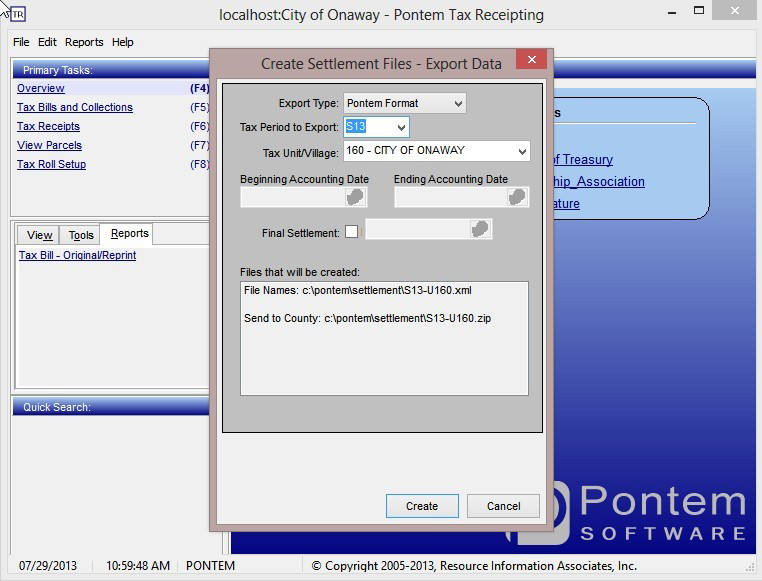The width and height of the screenshot is (762, 581).
Task: Open Tax Bills and Collections link
Action: point(75,107)
